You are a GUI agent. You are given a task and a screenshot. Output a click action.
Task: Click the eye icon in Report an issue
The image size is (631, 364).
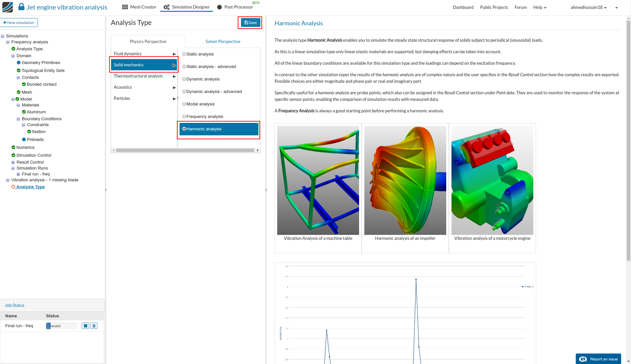pos(583,359)
